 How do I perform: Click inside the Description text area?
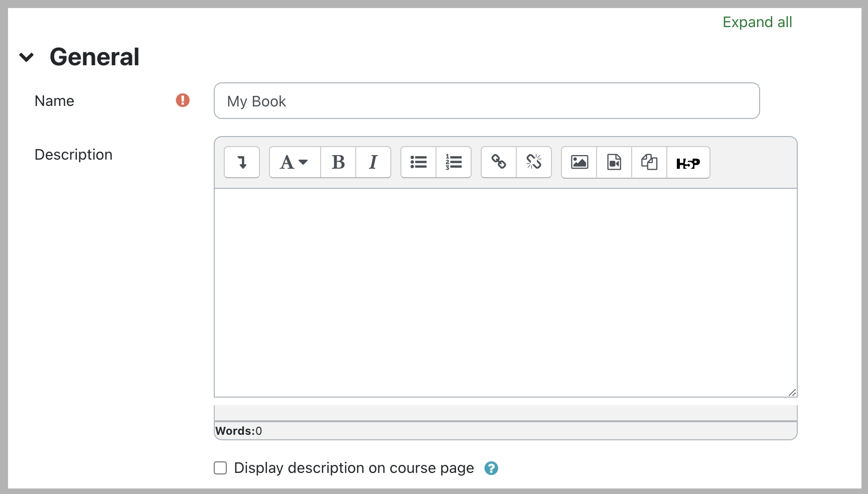[x=505, y=292]
